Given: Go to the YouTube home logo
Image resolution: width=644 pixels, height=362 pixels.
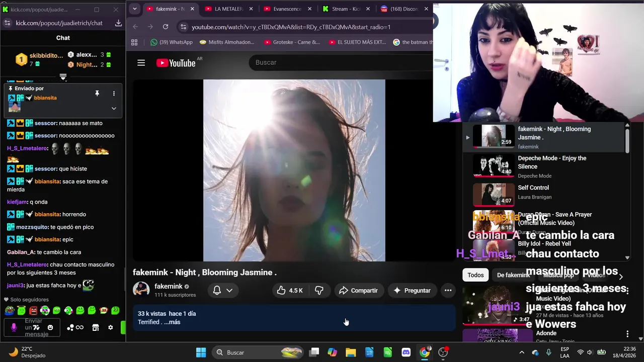Looking at the screenshot, I should tap(176, 63).
